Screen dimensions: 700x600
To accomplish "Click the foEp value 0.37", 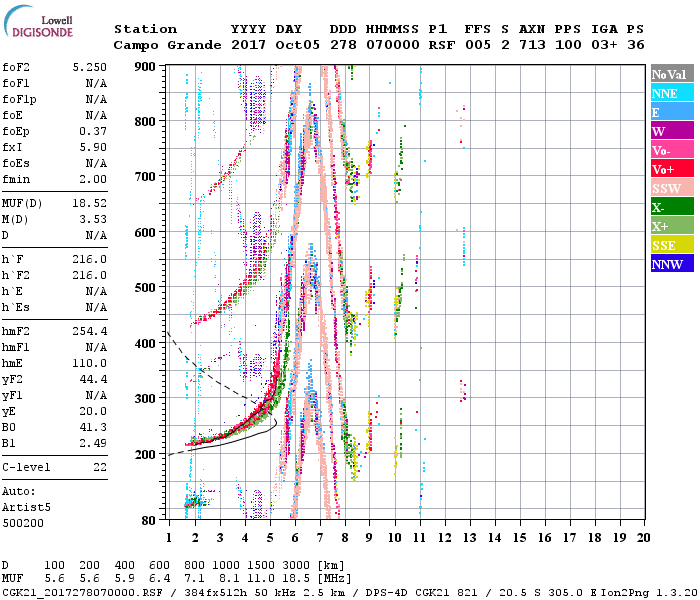I will click(93, 131).
